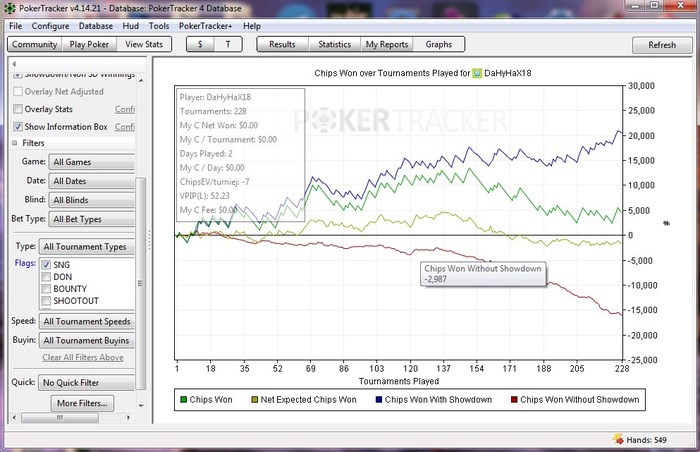Click the sidebar scroll-up arrow

(141, 81)
